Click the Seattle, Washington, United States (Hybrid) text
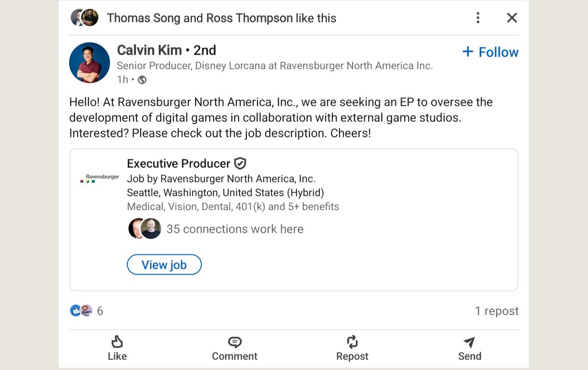The image size is (588, 370). (x=225, y=192)
